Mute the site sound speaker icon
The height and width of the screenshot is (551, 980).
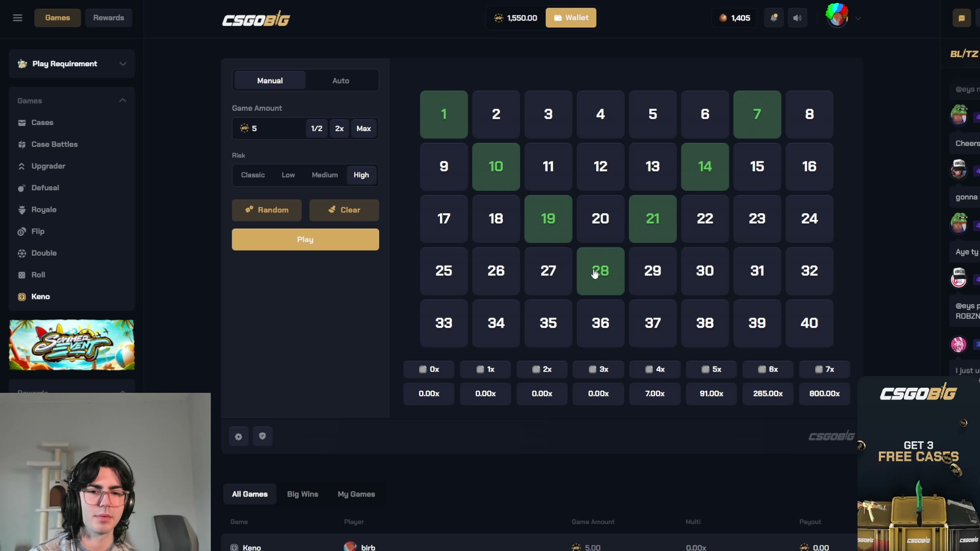pos(797,18)
